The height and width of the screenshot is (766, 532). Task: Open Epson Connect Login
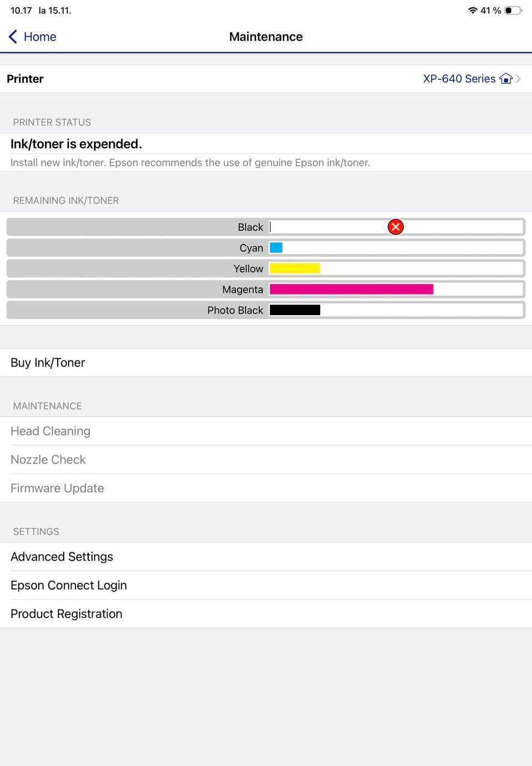coord(69,585)
